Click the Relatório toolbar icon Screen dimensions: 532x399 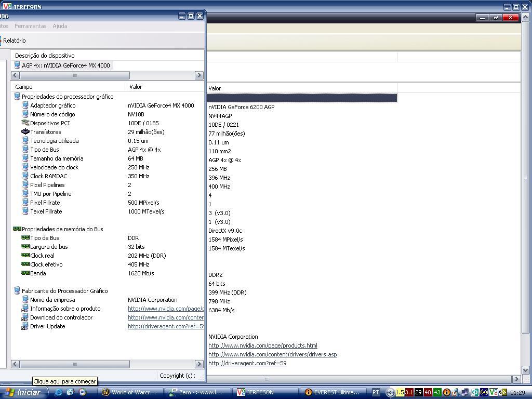click(x=1, y=41)
